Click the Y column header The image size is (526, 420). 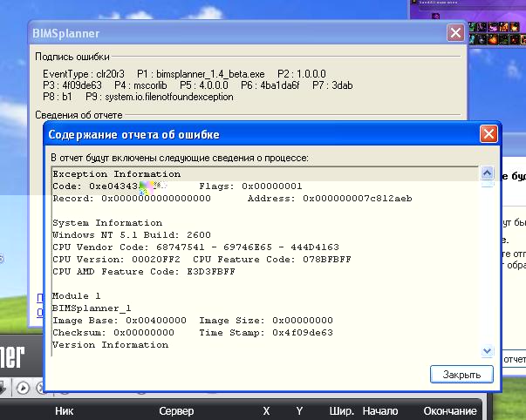point(299,410)
